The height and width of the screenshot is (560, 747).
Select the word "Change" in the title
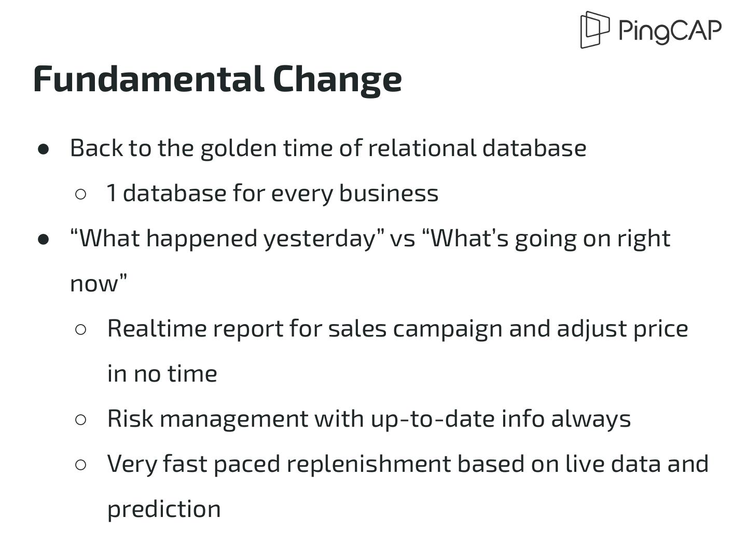[x=337, y=79]
